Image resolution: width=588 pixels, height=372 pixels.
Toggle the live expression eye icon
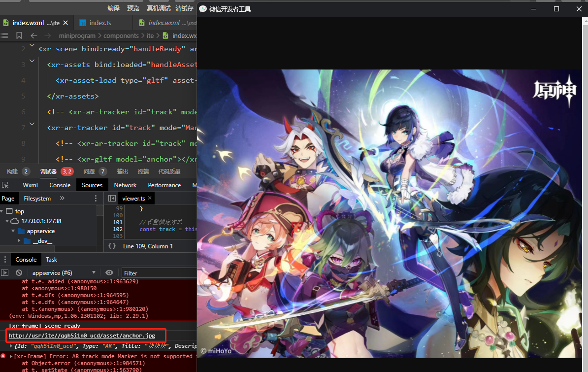coord(109,272)
